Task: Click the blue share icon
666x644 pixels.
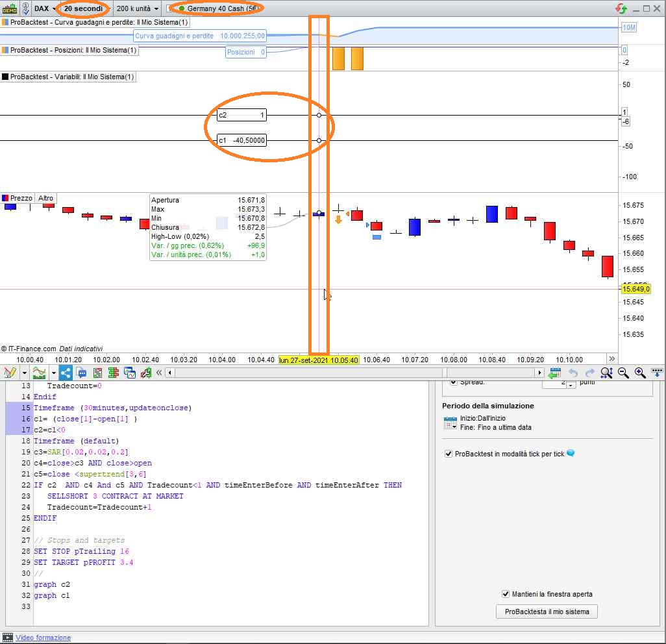Action: 66,373
